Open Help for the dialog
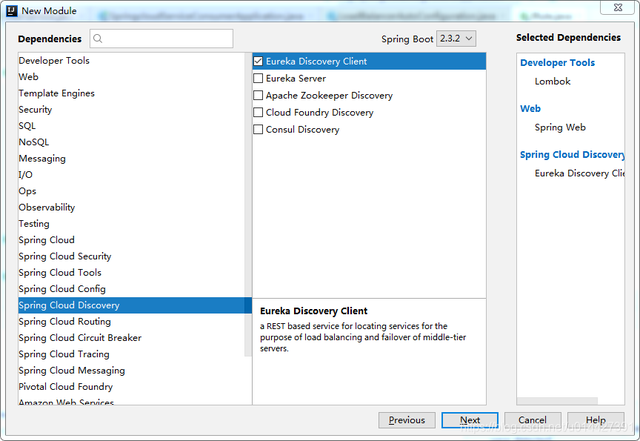640x441 pixels. click(x=596, y=420)
